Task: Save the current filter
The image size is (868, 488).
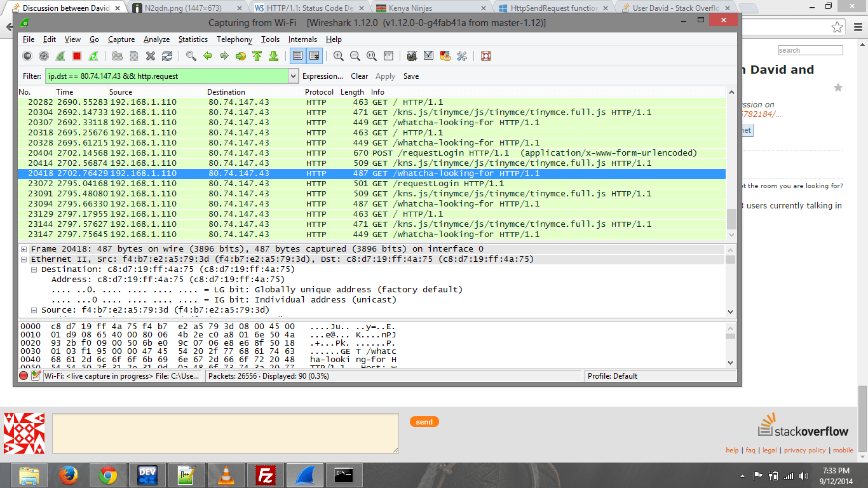Action: 411,76
